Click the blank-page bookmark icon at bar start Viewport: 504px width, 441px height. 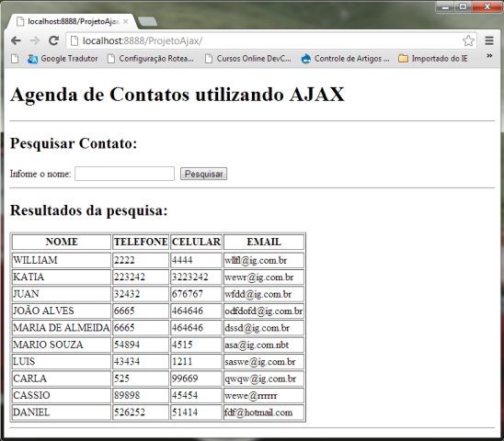point(15,59)
